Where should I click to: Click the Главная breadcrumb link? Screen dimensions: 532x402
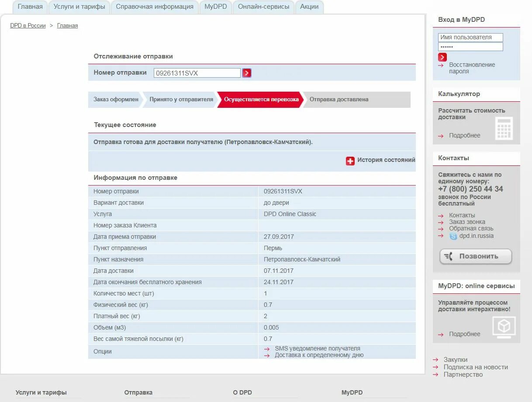point(67,26)
